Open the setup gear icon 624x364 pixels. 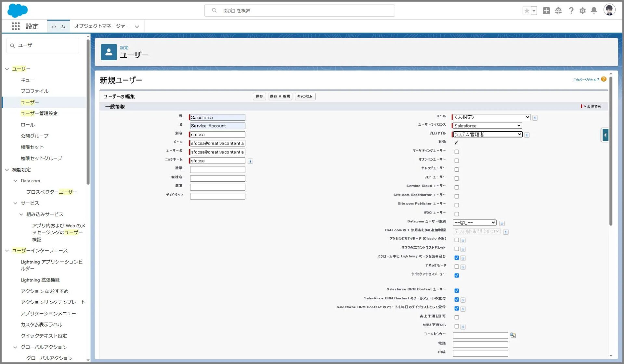point(582,11)
